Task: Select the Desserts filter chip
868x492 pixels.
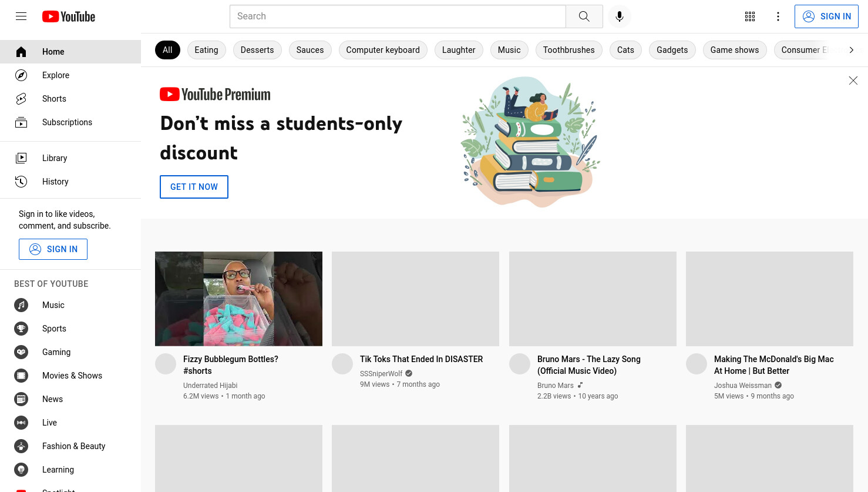Action: (x=257, y=50)
